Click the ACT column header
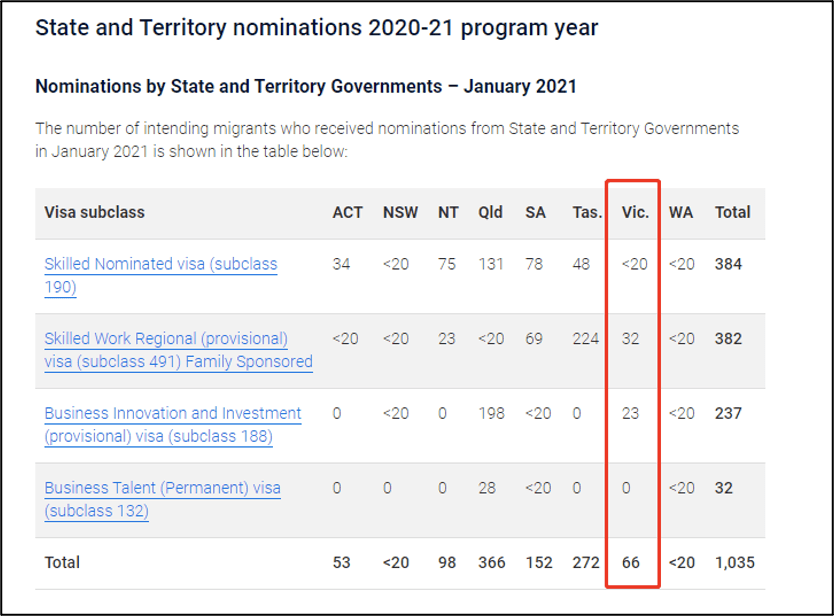This screenshot has height=616, width=834. pos(347,212)
